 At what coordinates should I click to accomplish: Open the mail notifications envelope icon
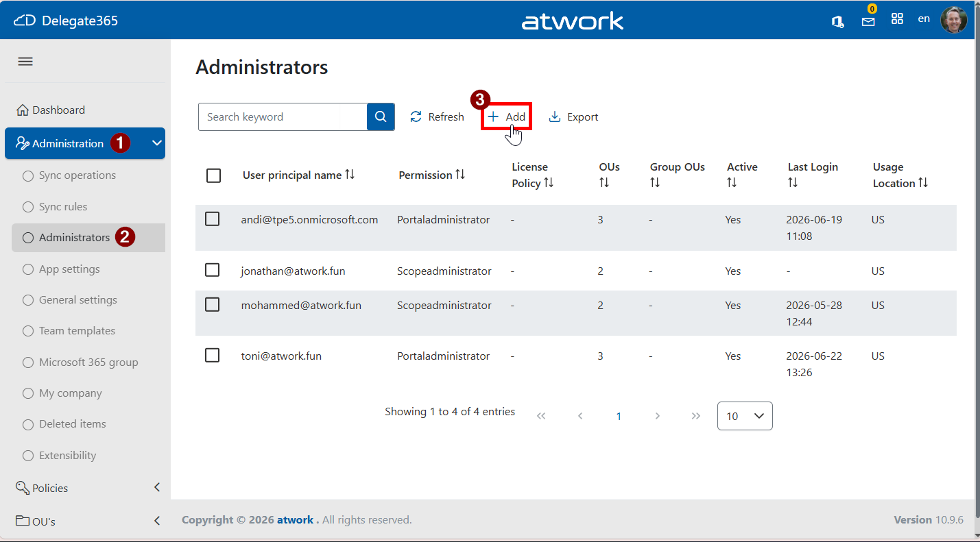pos(868,21)
